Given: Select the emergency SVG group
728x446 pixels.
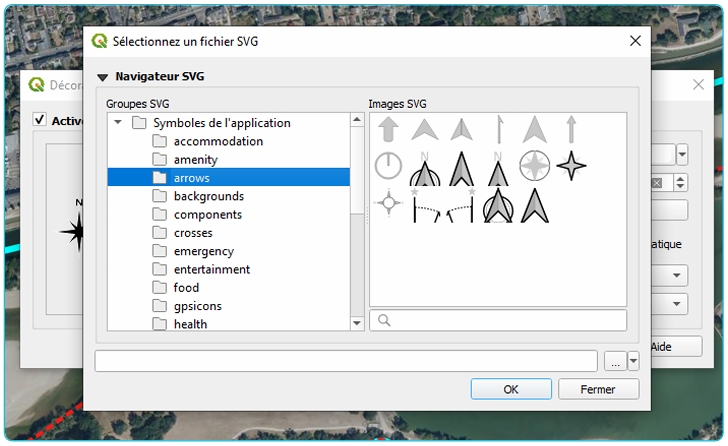Looking at the screenshot, I should [x=203, y=251].
